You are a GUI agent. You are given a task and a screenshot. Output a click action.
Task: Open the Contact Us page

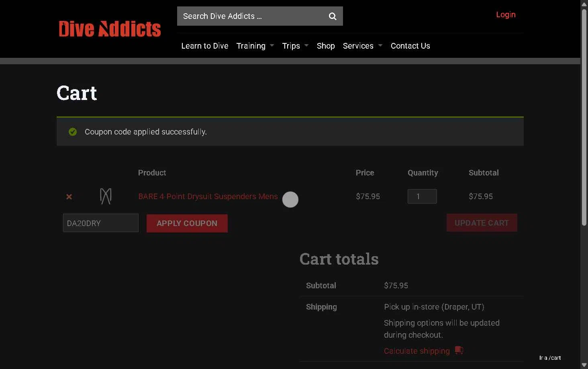point(410,46)
